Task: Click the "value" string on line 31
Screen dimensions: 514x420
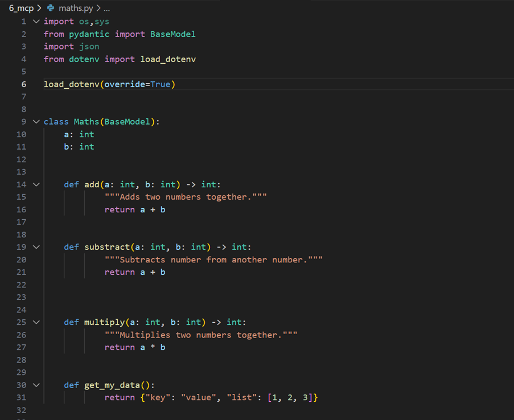Action: coord(198,397)
